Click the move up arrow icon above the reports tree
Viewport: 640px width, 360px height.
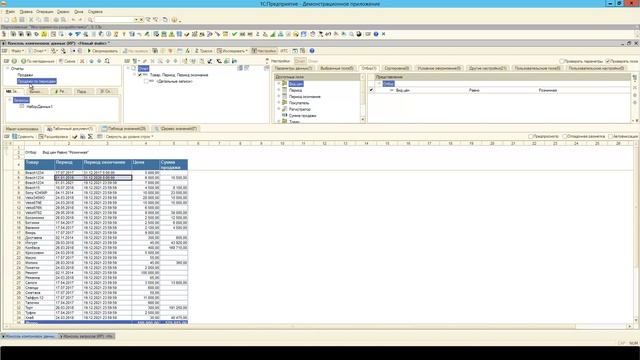pos(91,61)
